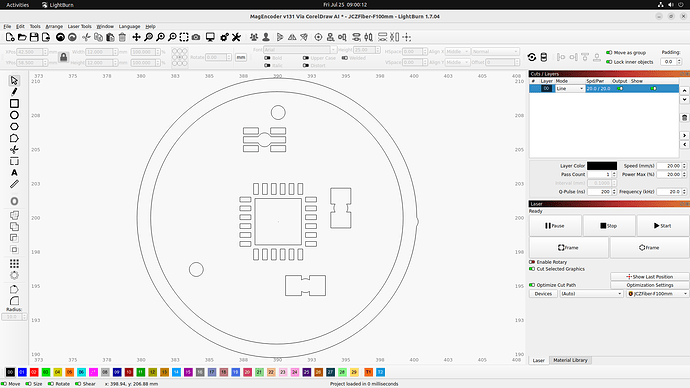Select the arrow Select tool
Viewport: 690px width, 388px height.
click(x=14, y=81)
